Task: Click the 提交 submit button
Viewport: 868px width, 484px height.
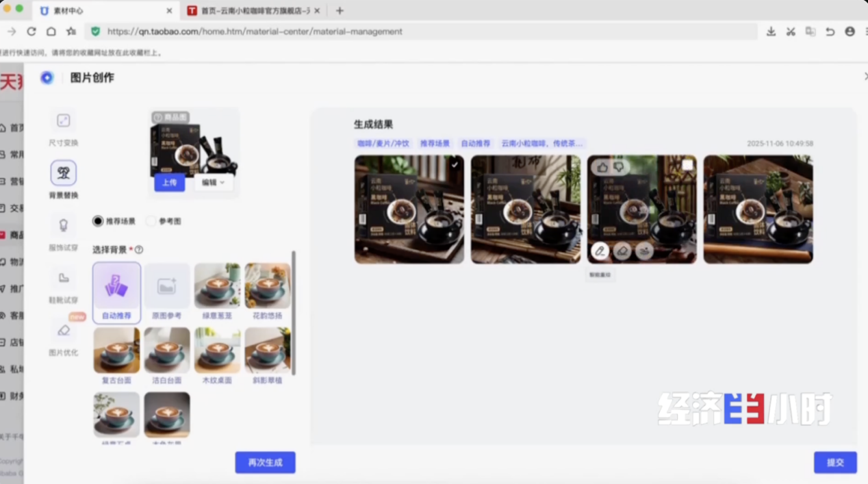Action: point(835,463)
